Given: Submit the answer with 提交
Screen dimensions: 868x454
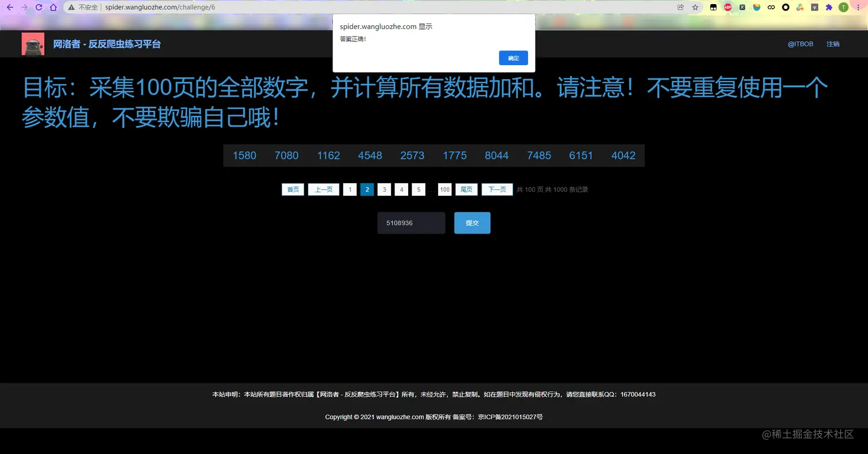Looking at the screenshot, I should click(472, 223).
